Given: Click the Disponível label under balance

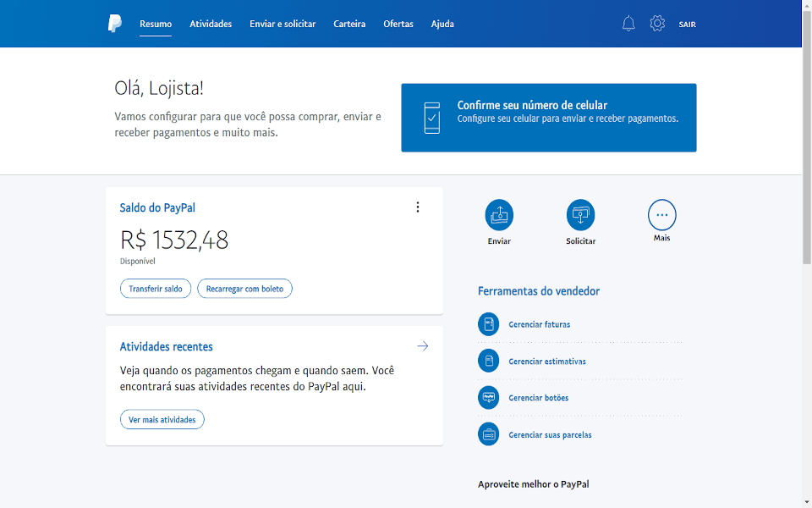Looking at the screenshot, I should tap(138, 262).
